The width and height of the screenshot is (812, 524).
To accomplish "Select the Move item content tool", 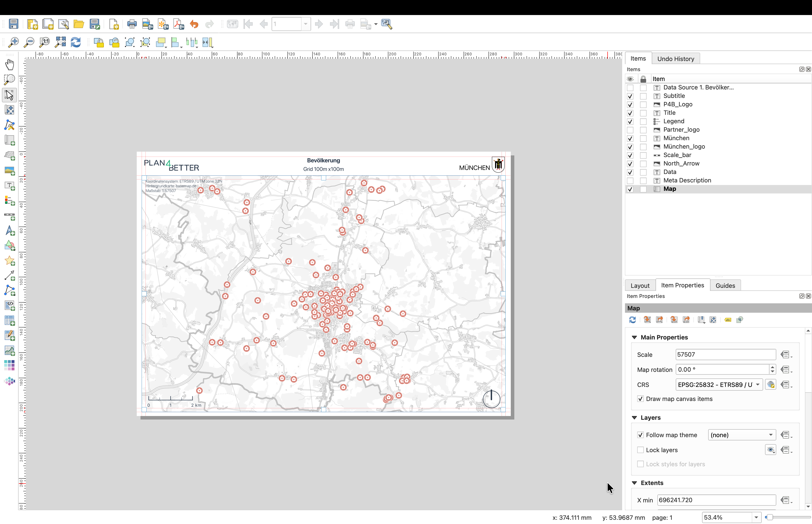I will click(10, 110).
